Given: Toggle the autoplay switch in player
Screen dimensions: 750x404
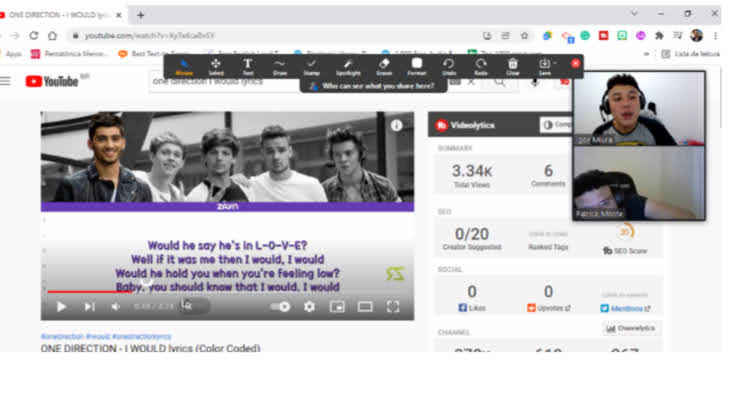Looking at the screenshot, I should (282, 307).
